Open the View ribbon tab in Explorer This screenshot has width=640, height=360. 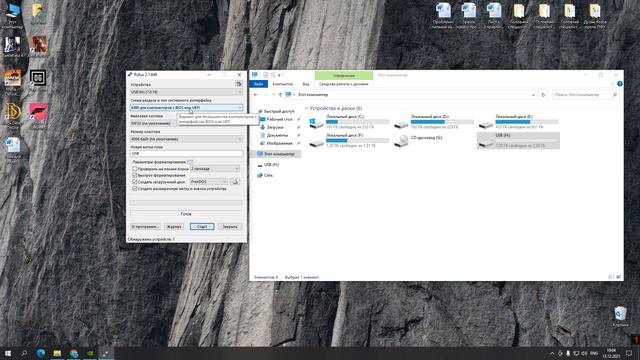coord(306,84)
